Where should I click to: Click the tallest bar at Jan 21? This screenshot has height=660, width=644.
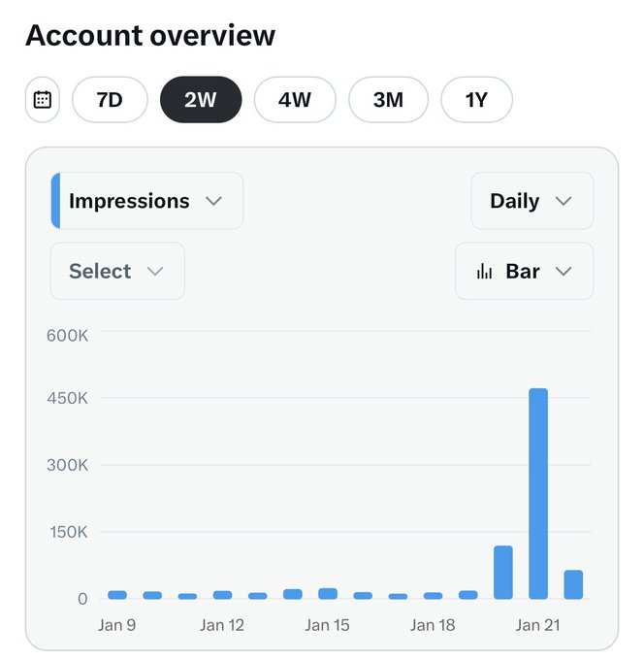538,493
